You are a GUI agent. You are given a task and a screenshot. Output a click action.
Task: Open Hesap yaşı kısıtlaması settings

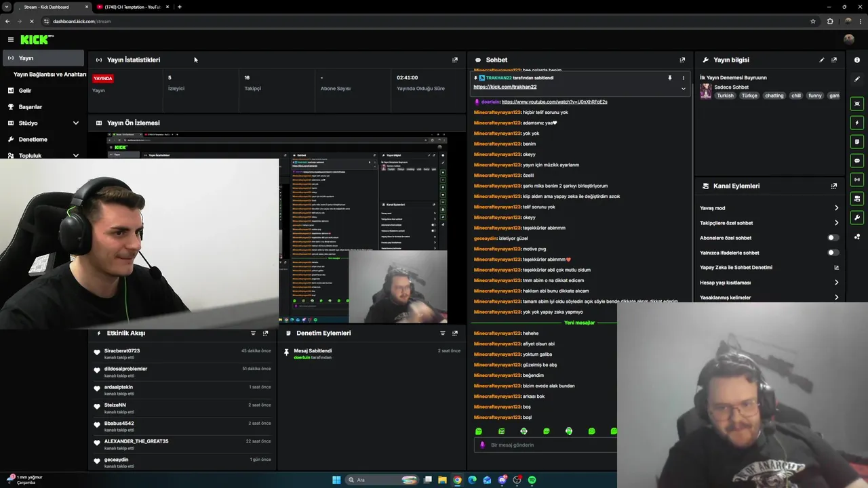coord(770,283)
